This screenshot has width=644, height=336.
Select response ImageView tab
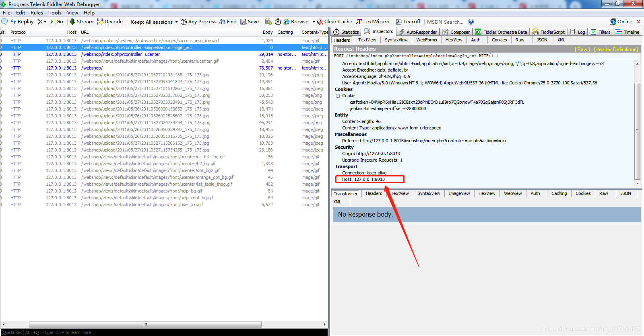[x=459, y=193]
